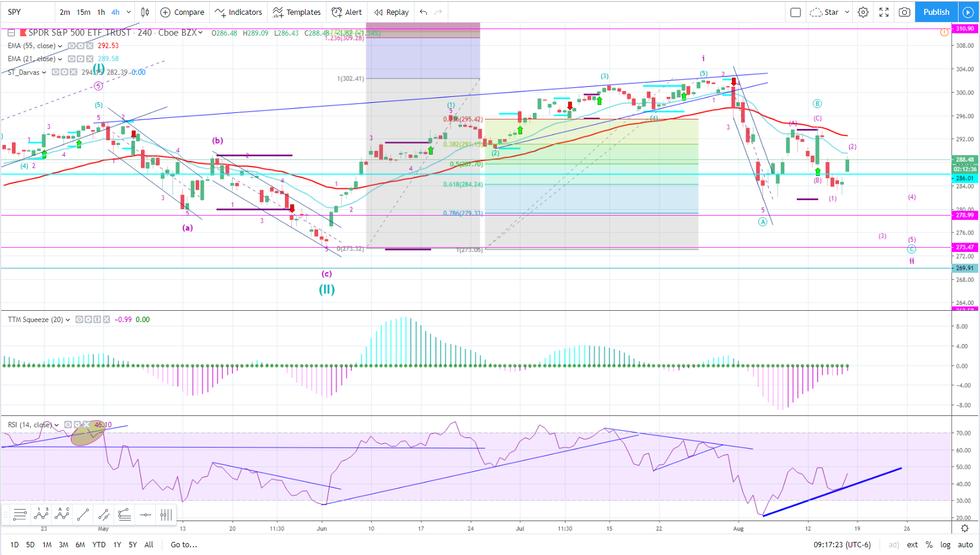Open the candlestick chart style selector
The width and height of the screenshot is (980, 555).
click(x=145, y=12)
